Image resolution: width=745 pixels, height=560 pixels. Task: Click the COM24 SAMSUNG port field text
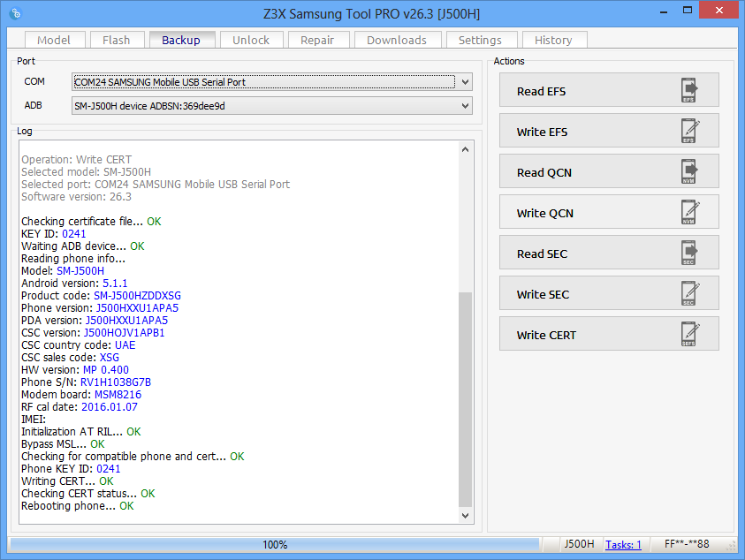pyautogui.click(x=160, y=82)
